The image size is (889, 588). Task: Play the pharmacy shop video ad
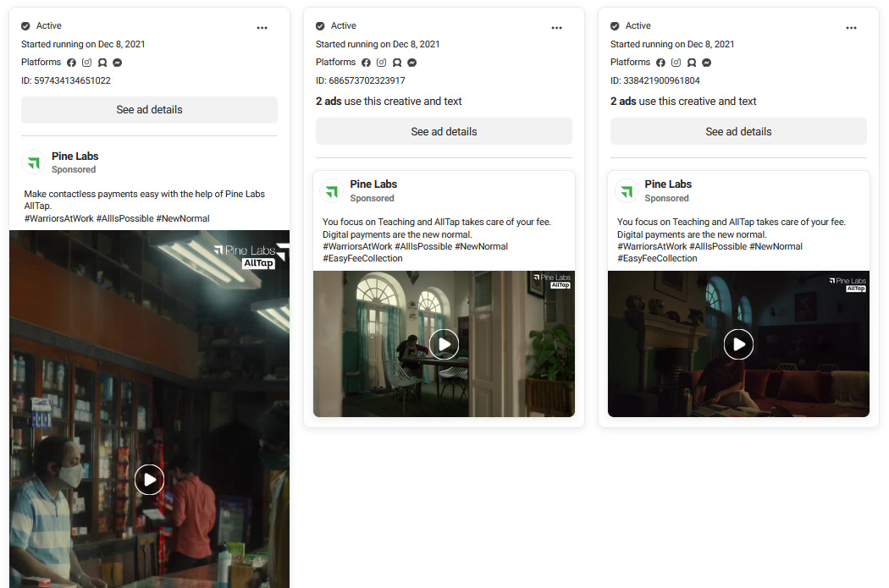[149, 480]
